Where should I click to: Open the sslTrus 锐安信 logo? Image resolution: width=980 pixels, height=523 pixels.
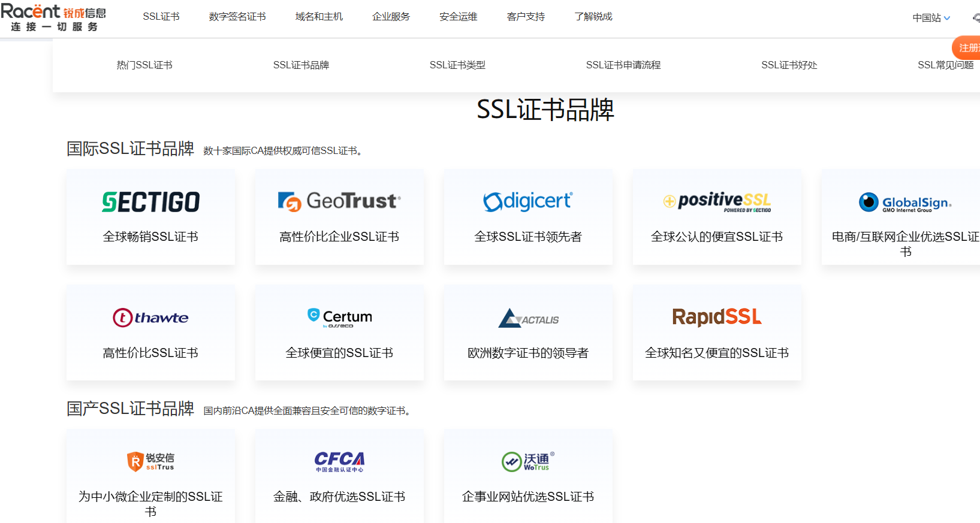[150, 461]
